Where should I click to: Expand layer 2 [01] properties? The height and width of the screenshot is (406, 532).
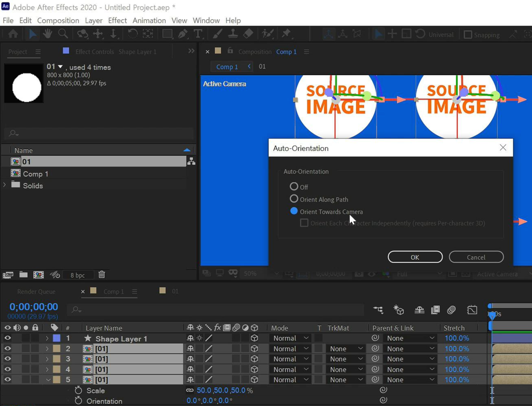point(47,349)
